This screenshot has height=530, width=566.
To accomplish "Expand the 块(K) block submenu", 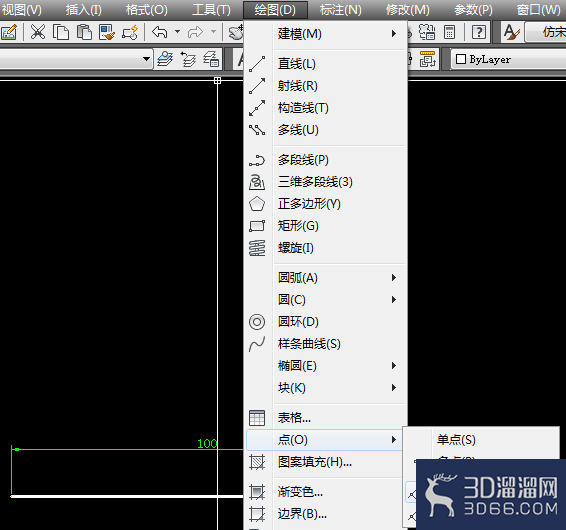I will (326, 388).
